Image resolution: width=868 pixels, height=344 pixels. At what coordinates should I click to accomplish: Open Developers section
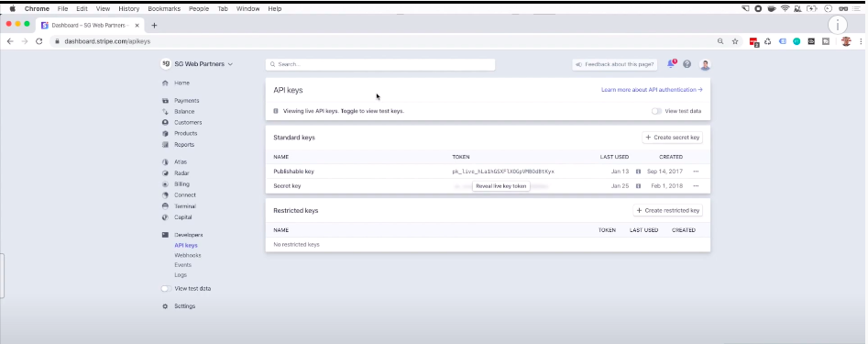click(188, 235)
